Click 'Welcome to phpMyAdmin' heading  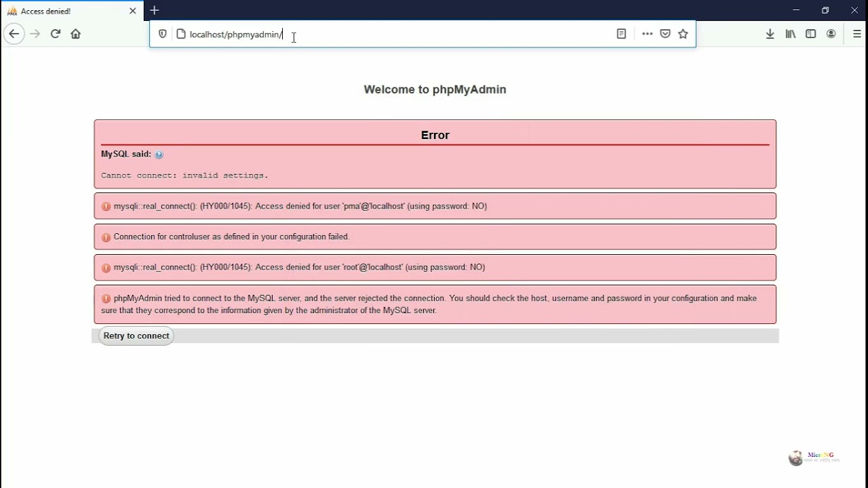(435, 89)
